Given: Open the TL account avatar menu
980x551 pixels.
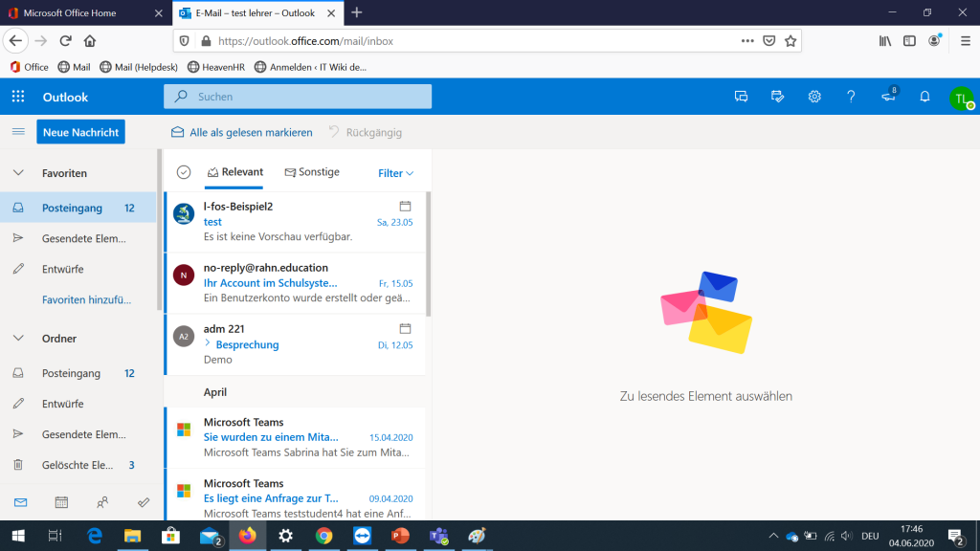Looking at the screenshot, I should pyautogui.click(x=961, y=99).
